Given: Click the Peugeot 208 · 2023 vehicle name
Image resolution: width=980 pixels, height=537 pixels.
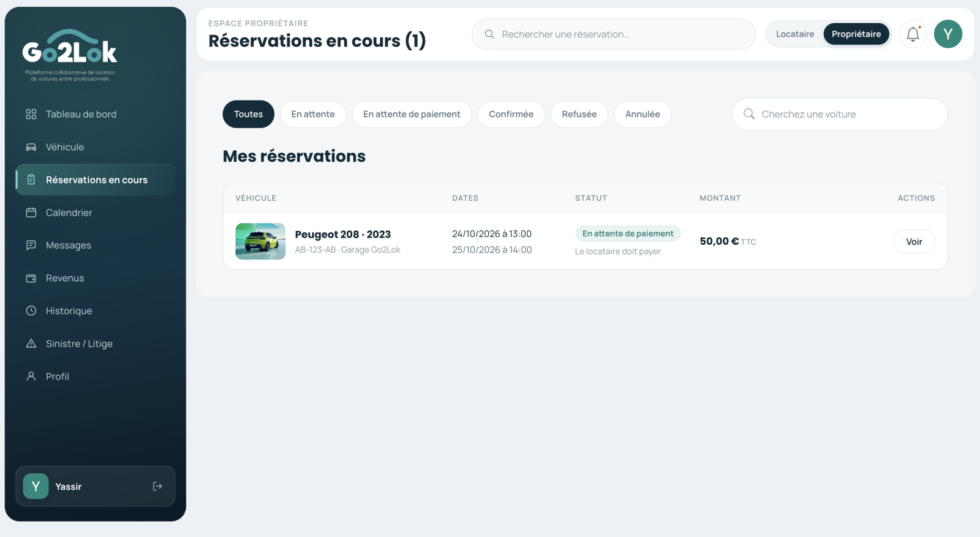Looking at the screenshot, I should pyautogui.click(x=343, y=234).
